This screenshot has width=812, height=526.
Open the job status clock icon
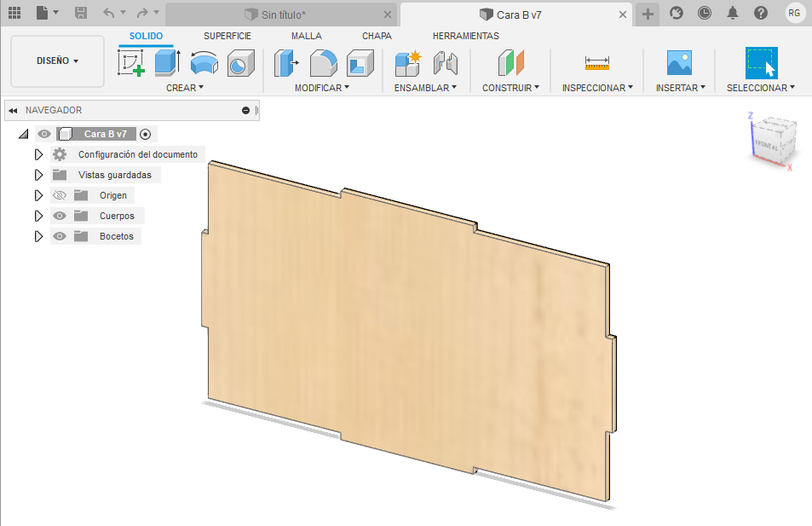pos(705,13)
